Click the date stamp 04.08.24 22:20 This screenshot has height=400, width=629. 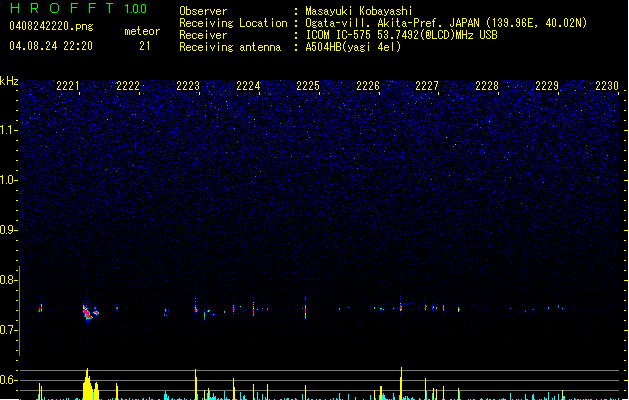click(x=51, y=46)
